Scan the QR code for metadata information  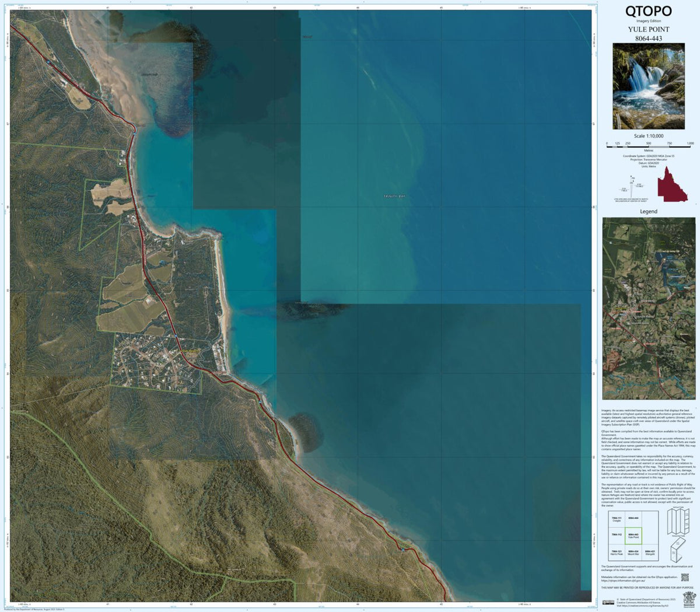[685, 578]
